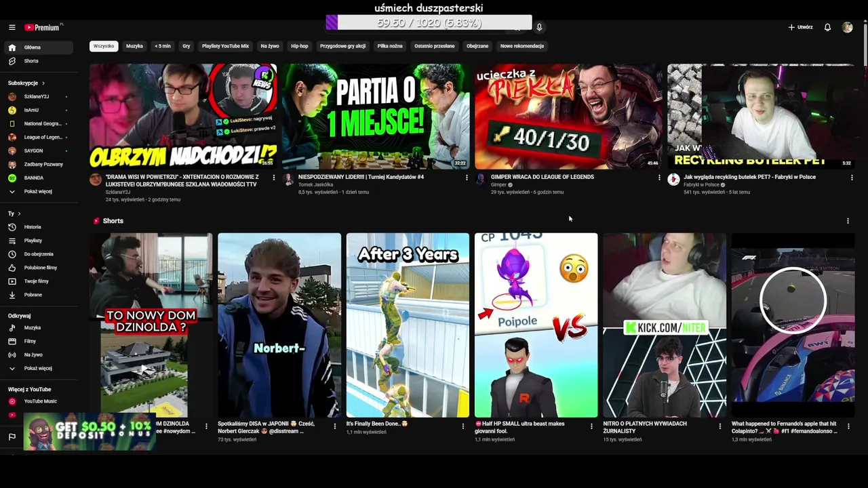Select the Ostatnio przesłane chip

435,46
